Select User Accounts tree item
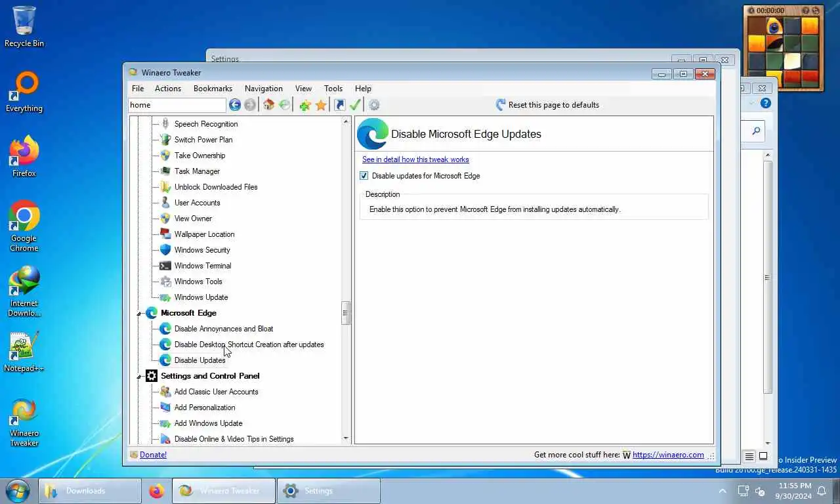 pyautogui.click(x=197, y=203)
